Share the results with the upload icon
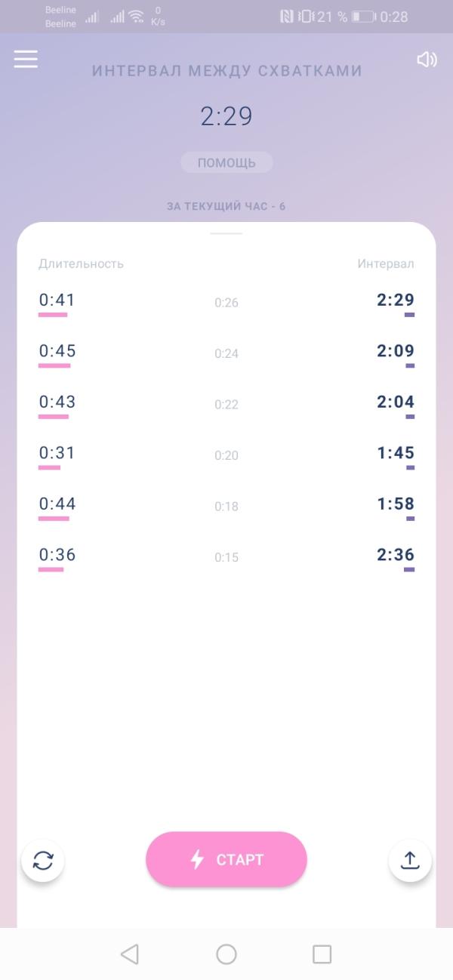This screenshot has width=453, height=980. [410, 860]
